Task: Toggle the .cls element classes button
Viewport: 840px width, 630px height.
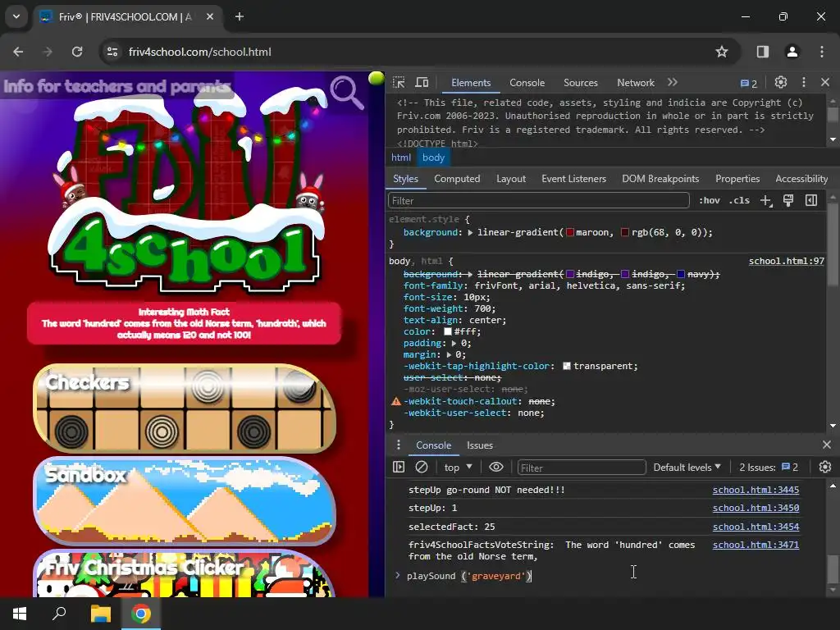Action: [x=739, y=200]
